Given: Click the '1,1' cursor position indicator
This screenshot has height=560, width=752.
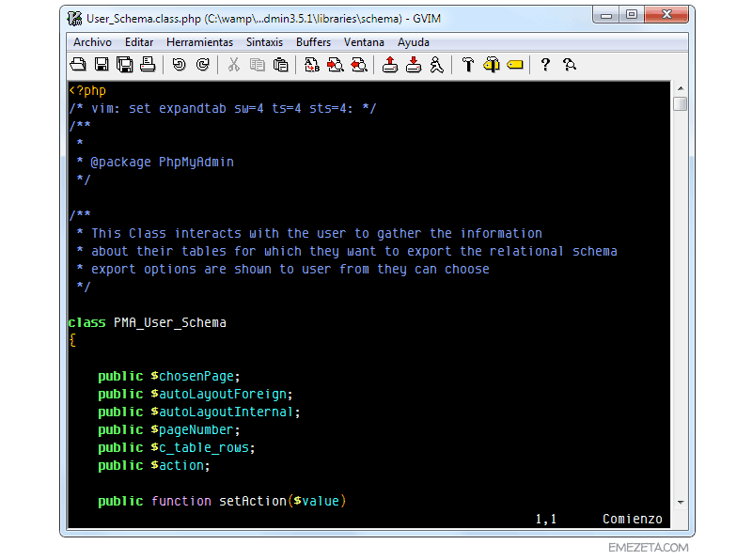Looking at the screenshot, I should click(x=546, y=519).
